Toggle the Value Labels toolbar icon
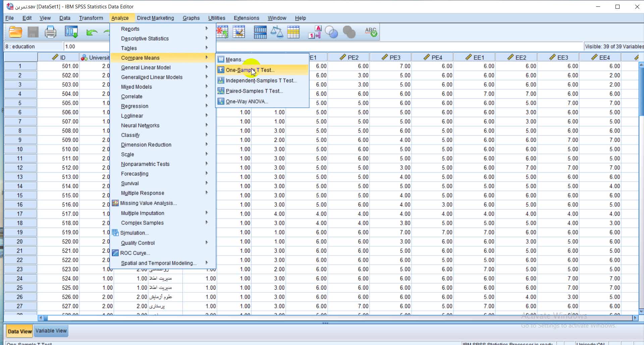 click(x=315, y=32)
